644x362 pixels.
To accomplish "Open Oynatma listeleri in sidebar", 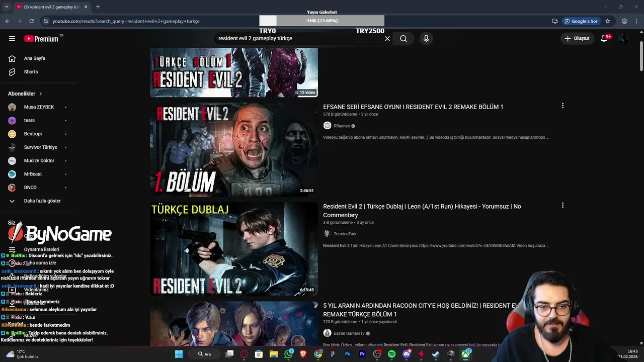I will coord(41,249).
